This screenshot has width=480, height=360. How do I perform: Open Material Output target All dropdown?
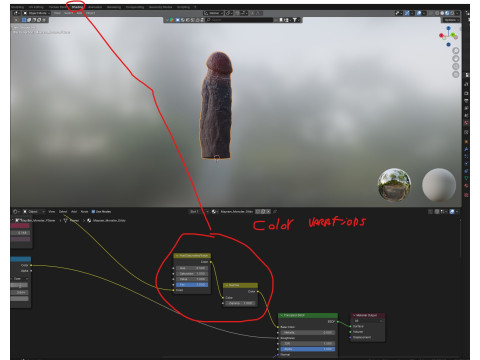[x=368, y=321]
